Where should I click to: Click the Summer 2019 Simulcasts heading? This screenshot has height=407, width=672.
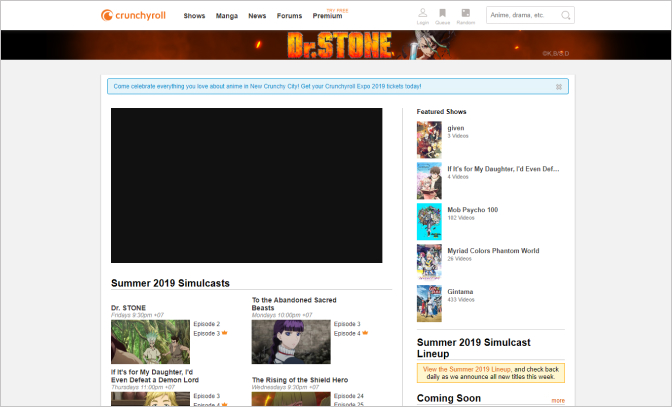click(170, 283)
